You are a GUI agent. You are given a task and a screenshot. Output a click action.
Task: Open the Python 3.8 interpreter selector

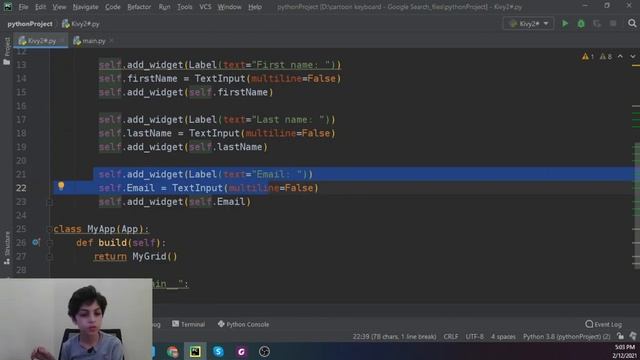[x=567, y=337]
